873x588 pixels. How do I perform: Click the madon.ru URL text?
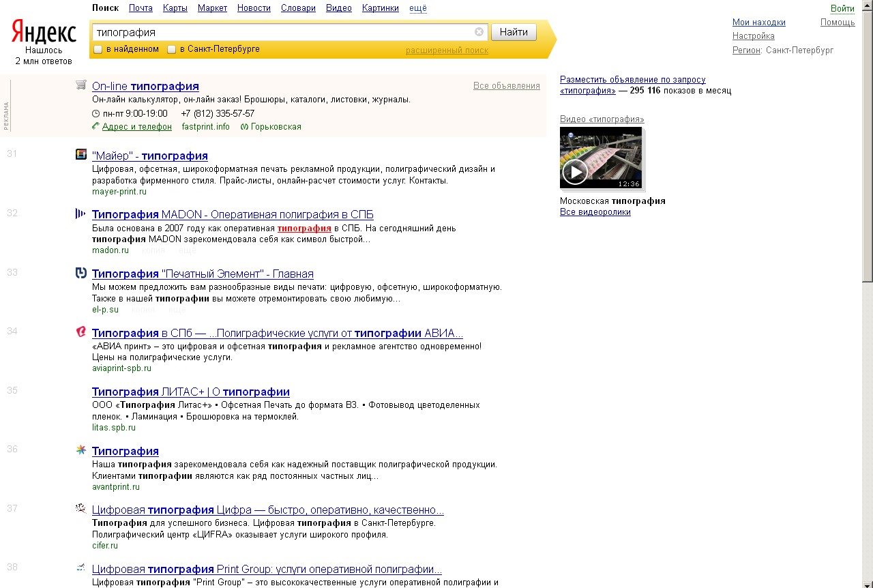(110, 250)
